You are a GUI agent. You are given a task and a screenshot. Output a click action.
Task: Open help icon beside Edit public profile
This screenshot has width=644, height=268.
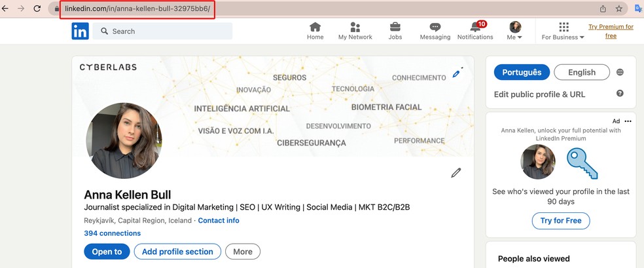pyautogui.click(x=620, y=94)
